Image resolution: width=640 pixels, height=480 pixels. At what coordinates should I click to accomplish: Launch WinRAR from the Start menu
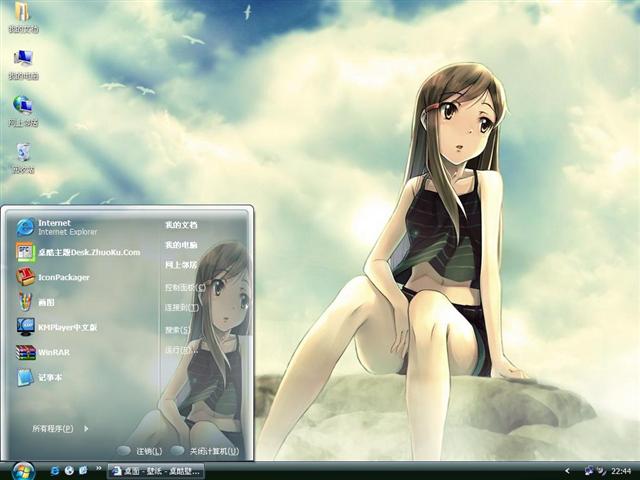pos(50,352)
